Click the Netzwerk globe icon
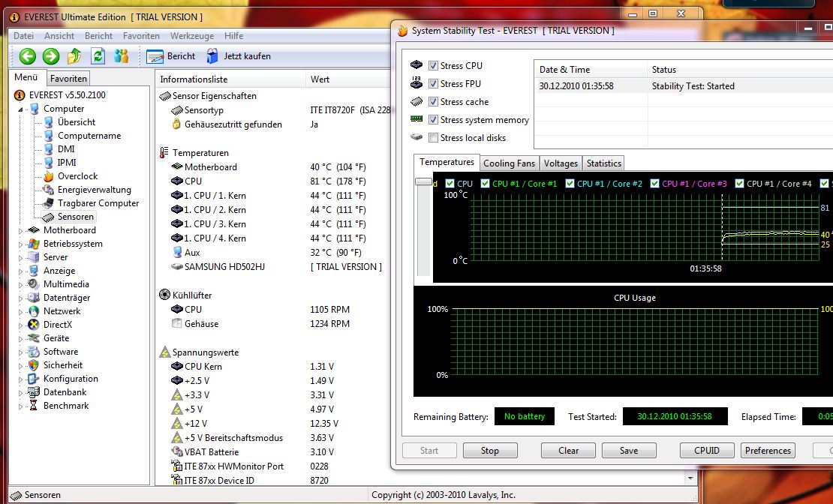Screen dimensions: 833x504 [34, 311]
